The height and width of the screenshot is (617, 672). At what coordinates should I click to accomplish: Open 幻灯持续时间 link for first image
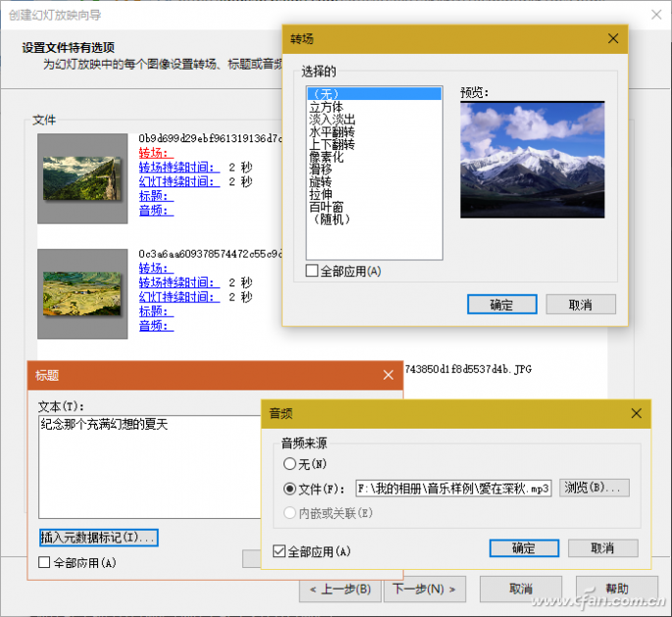coord(180,181)
